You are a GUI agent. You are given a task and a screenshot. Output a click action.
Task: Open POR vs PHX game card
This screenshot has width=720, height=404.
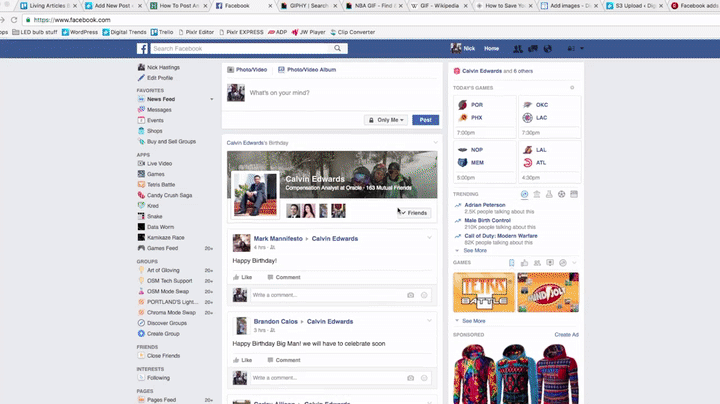pos(485,117)
